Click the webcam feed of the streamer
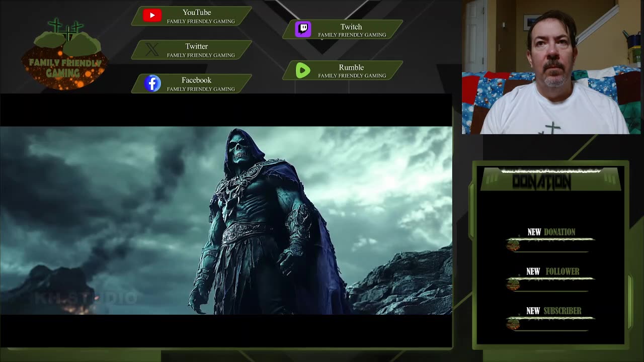The width and height of the screenshot is (644, 362). pos(551,67)
